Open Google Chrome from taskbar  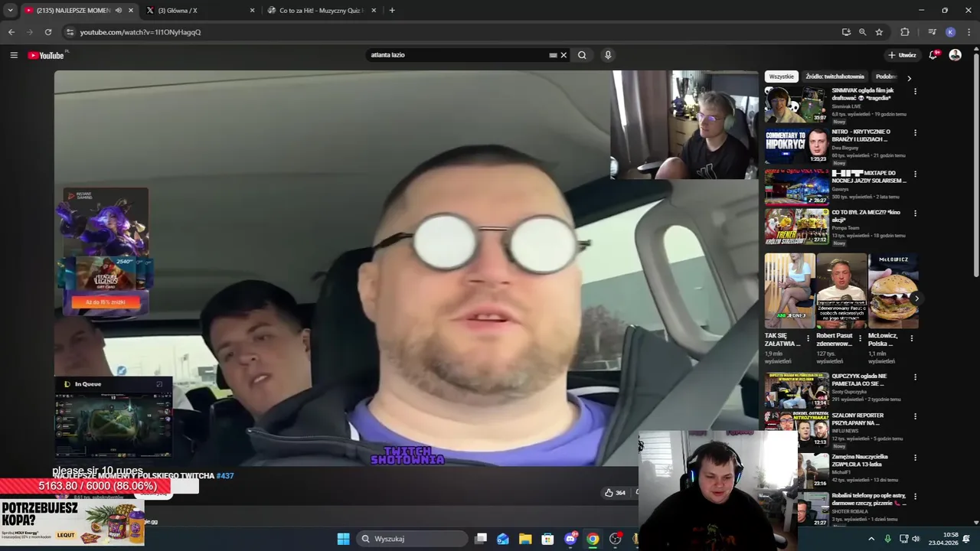593,539
